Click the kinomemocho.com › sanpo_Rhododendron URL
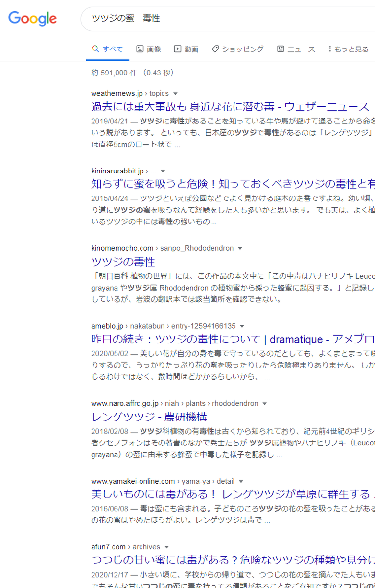 tap(162, 248)
